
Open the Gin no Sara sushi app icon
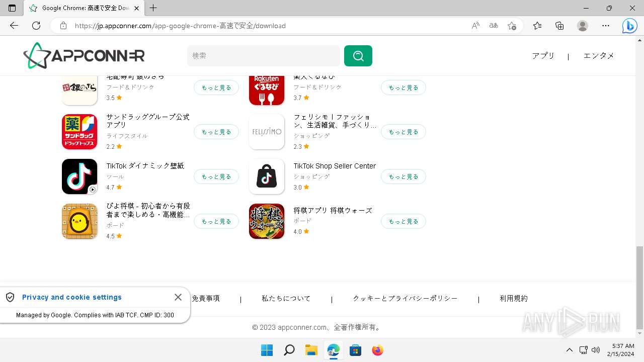[x=79, y=90]
